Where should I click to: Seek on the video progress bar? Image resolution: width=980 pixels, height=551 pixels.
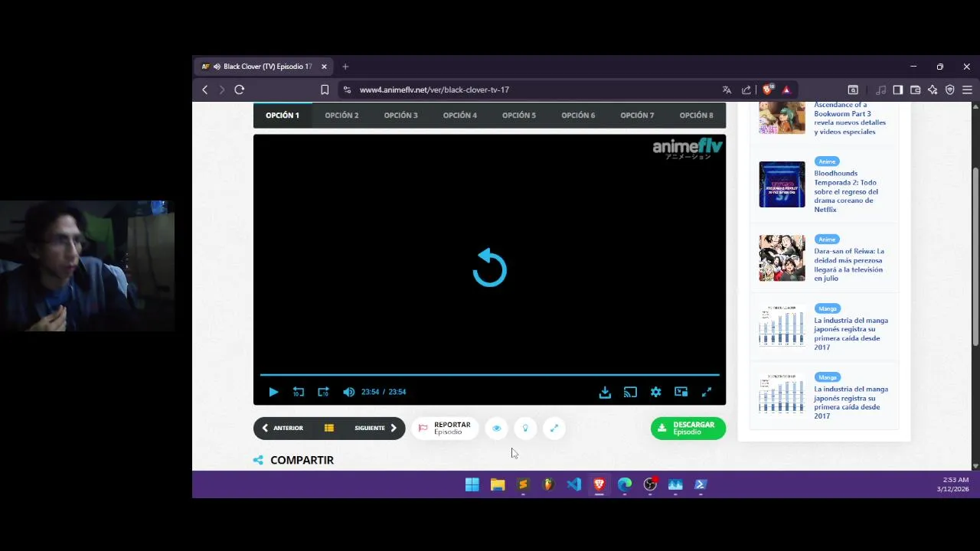point(490,375)
